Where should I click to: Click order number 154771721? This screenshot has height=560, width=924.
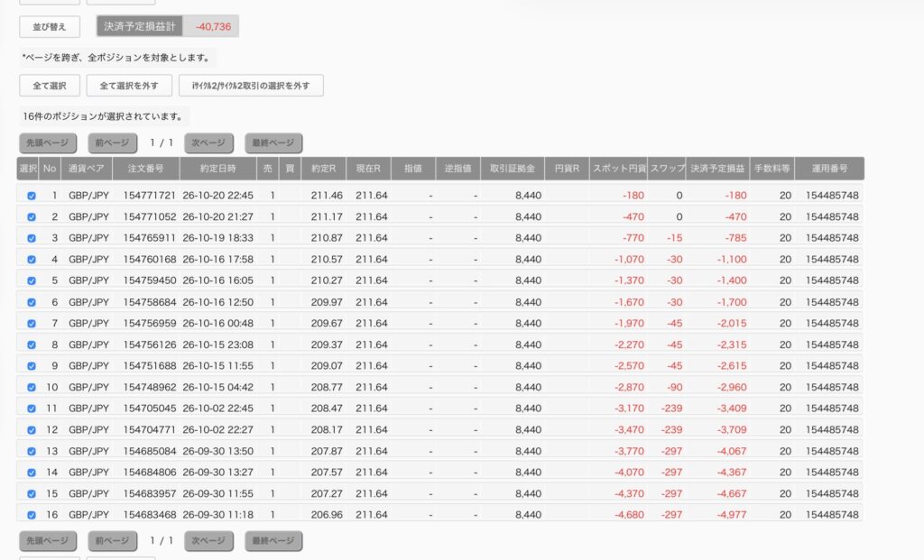coord(150,196)
